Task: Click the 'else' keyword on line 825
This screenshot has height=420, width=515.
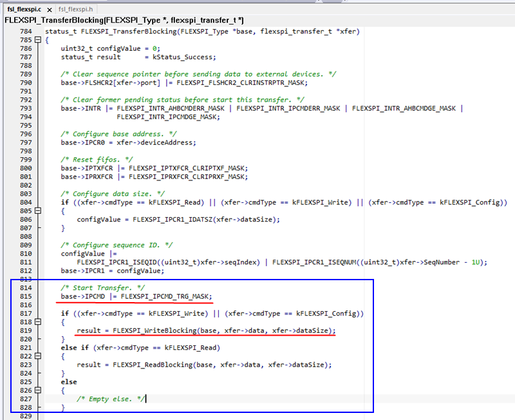Action: (69, 382)
